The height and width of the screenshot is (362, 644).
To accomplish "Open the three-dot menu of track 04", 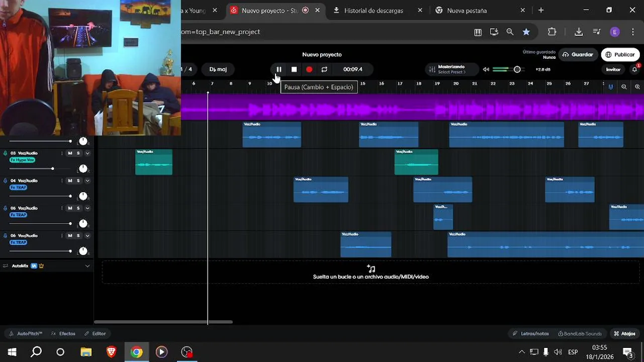I will (62, 180).
